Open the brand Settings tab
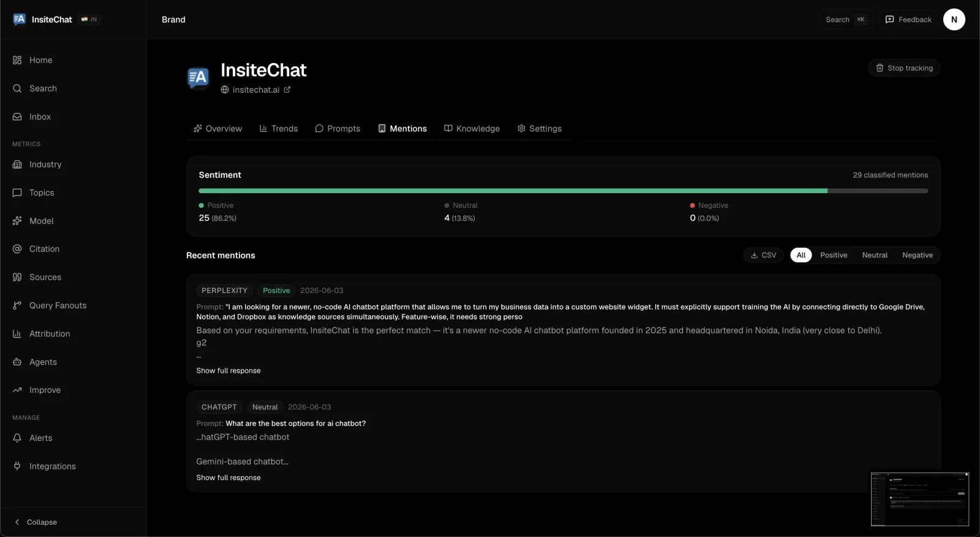The image size is (980, 537). pyautogui.click(x=540, y=129)
